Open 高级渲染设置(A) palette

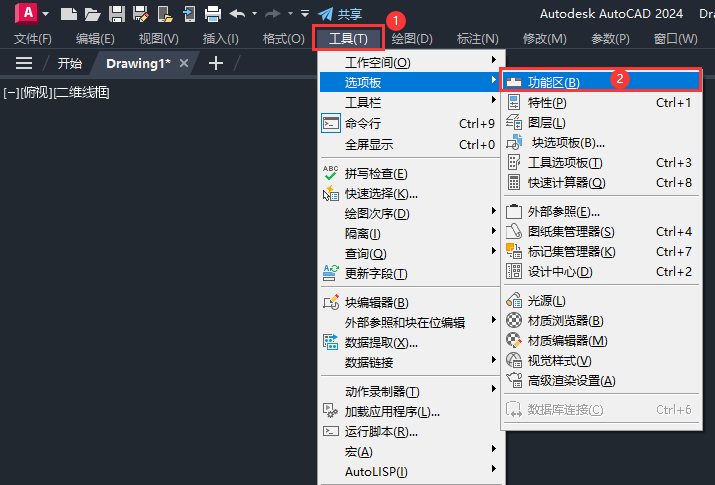[601, 381]
